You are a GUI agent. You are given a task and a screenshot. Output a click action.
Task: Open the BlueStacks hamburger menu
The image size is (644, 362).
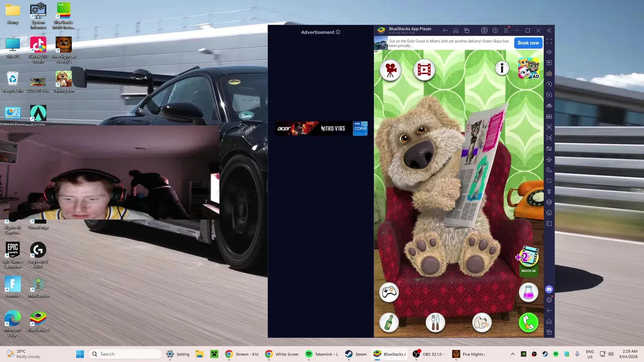[506, 31]
